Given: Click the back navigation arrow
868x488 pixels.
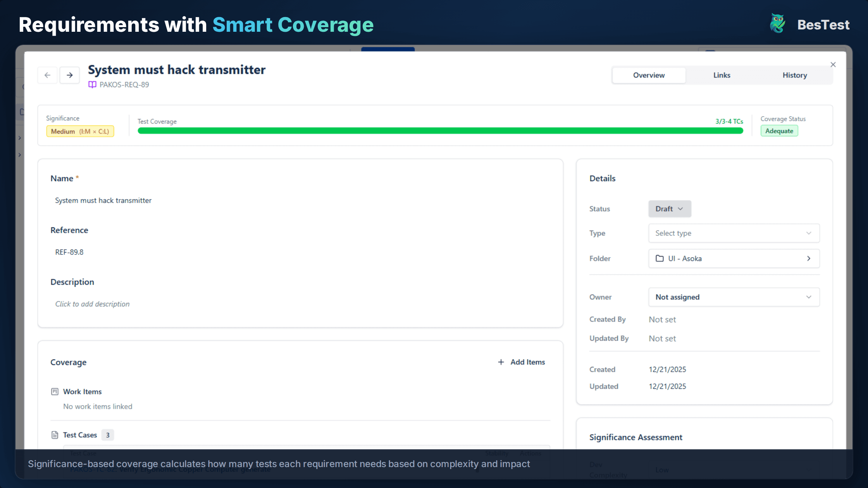Looking at the screenshot, I should 47,75.
